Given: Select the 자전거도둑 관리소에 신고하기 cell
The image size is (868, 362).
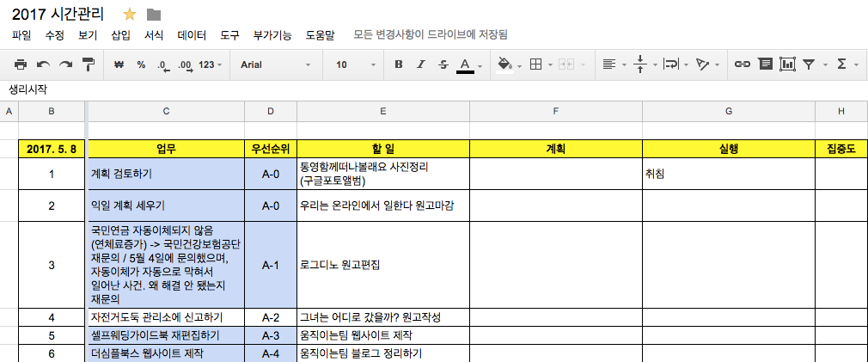Looking at the screenshot, I should pos(166,318).
